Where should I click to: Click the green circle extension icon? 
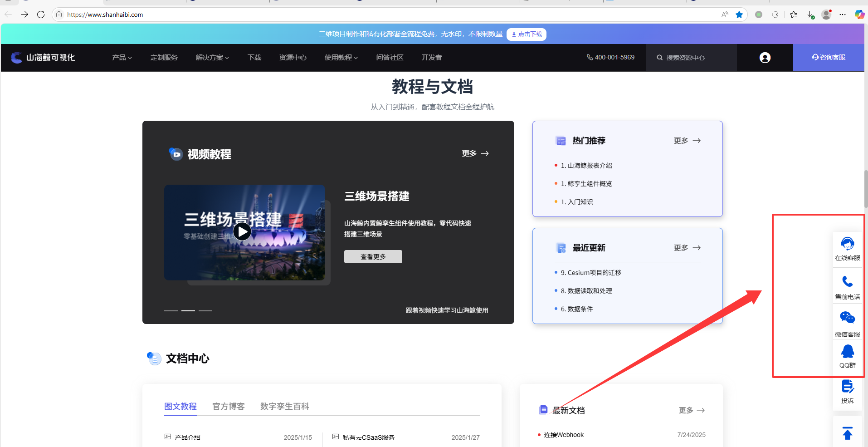[759, 15]
